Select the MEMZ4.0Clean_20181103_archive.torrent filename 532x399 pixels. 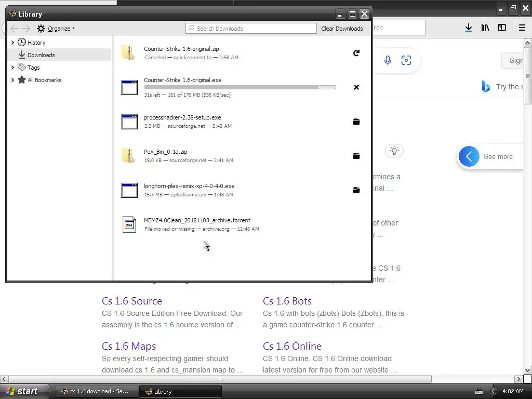pyautogui.click(x=197, y=220)
